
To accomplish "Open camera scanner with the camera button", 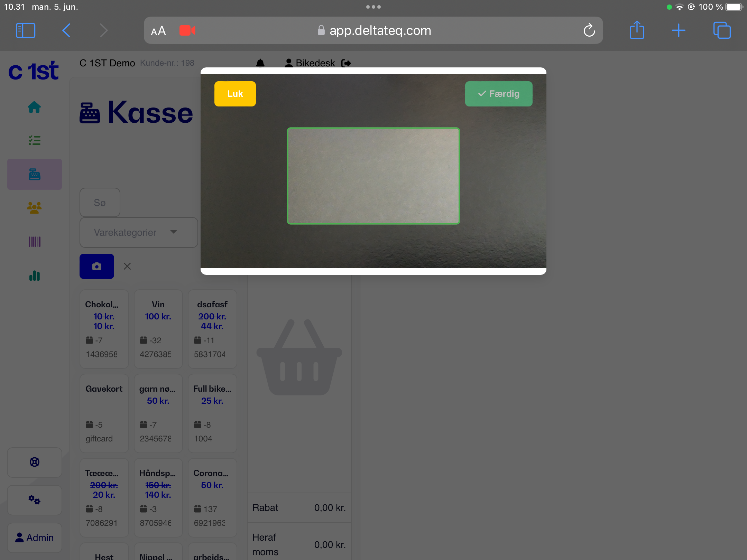I will point(97,266).
